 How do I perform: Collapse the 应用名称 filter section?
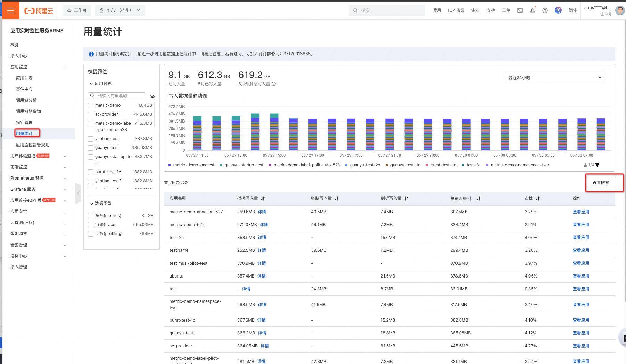click(91, 84)
